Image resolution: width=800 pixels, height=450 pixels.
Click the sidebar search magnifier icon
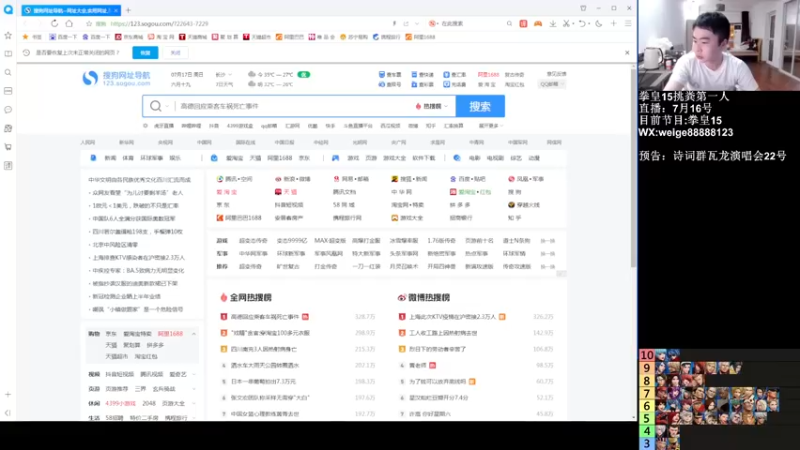pyautogui.click(x=8, y=72)
